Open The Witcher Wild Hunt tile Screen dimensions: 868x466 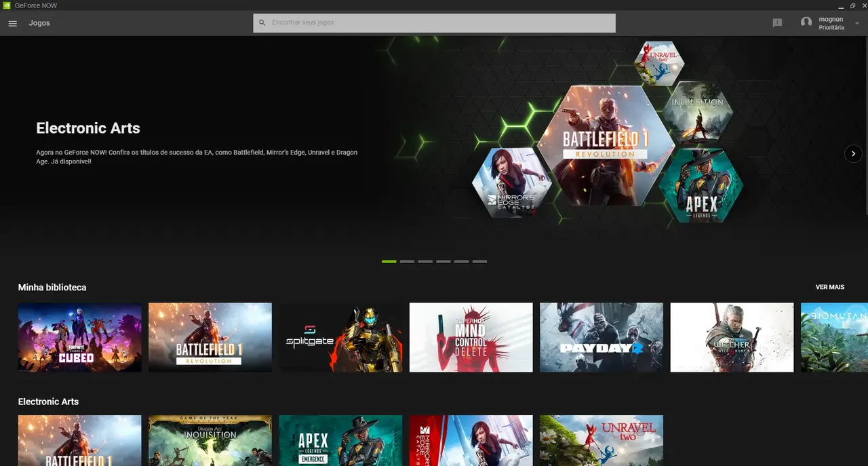[x=732, y=337]
